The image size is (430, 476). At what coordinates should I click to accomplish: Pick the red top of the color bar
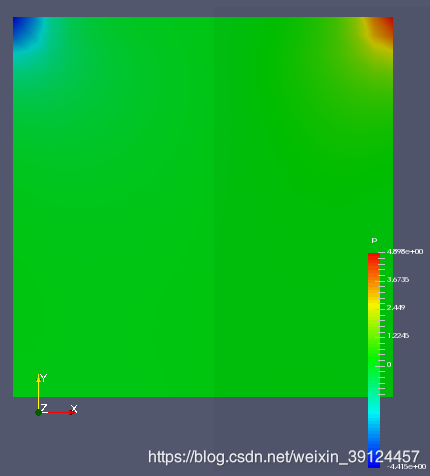(374, 258)
